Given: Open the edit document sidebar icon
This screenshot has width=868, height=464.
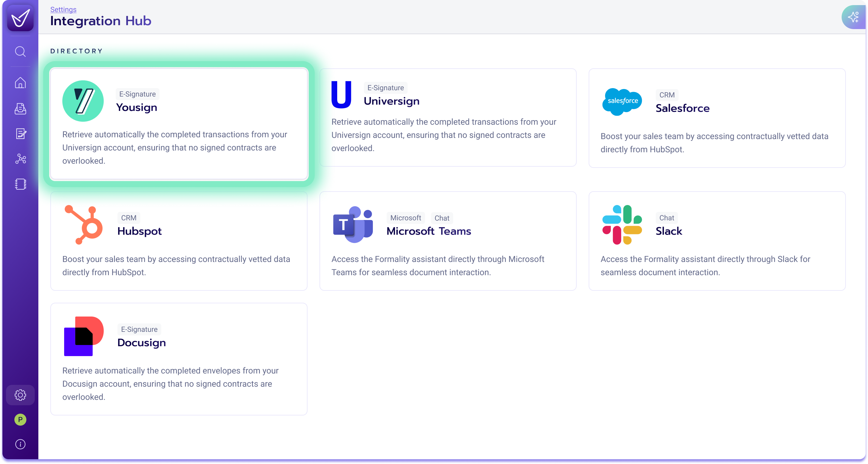Looking at the screenshot, I should tap(20, 134).
